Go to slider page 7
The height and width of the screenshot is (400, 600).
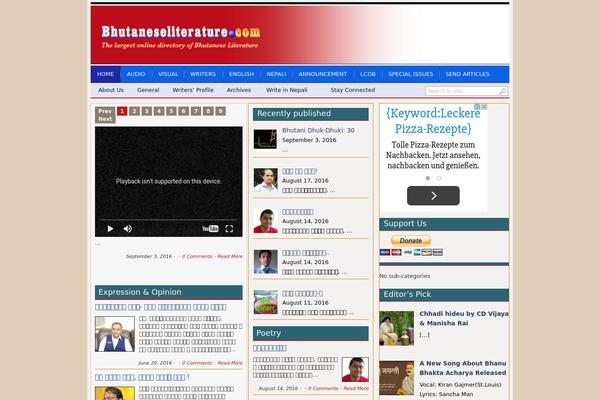click(196, 111)
